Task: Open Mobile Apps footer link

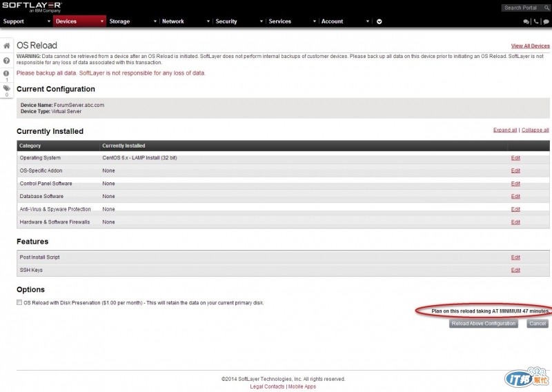Action: pos(302,386)
